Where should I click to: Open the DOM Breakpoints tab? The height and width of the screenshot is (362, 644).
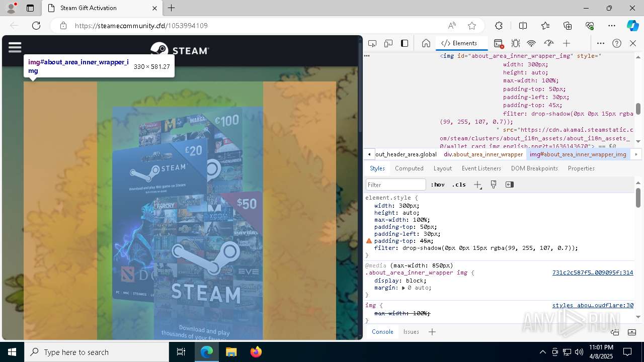pos(534,168)
